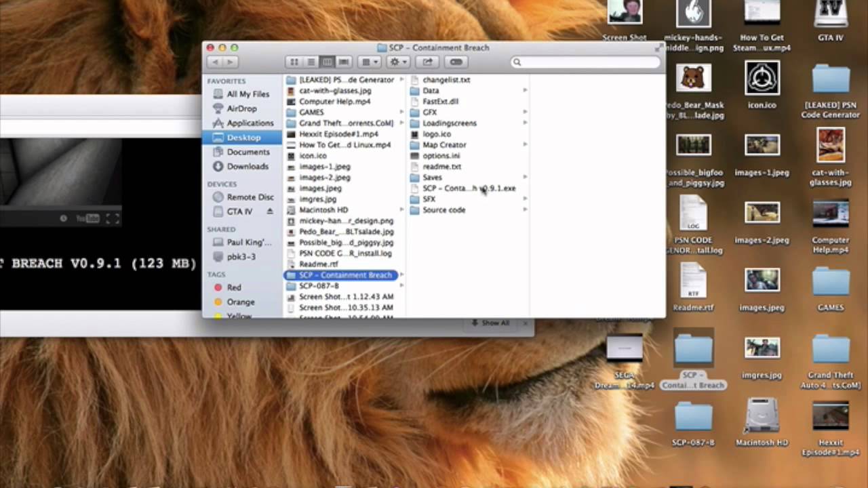The height and width of the screenshot is (488, 868).
Task: Switch Finder to Cover Flow view
Action: [344, 62]
